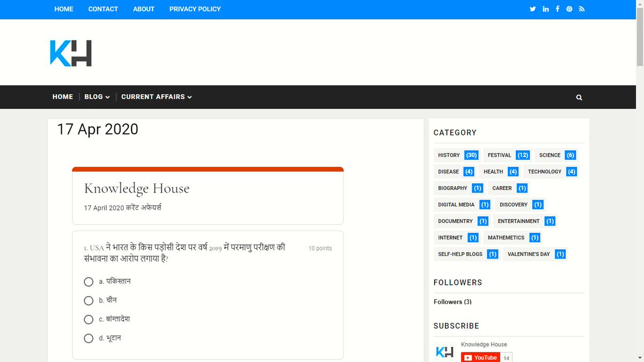
Task: Select option b. चीन
Action: 89,300
